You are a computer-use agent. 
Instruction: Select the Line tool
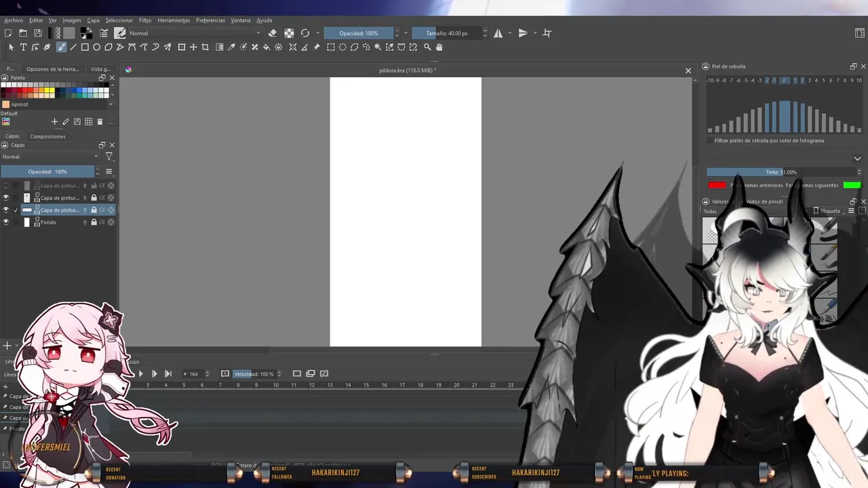click(x=73, y=47)
